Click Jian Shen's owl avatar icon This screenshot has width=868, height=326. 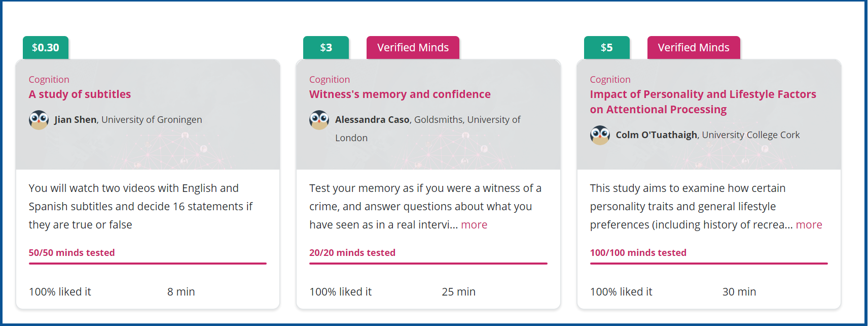tap(39, 120)
